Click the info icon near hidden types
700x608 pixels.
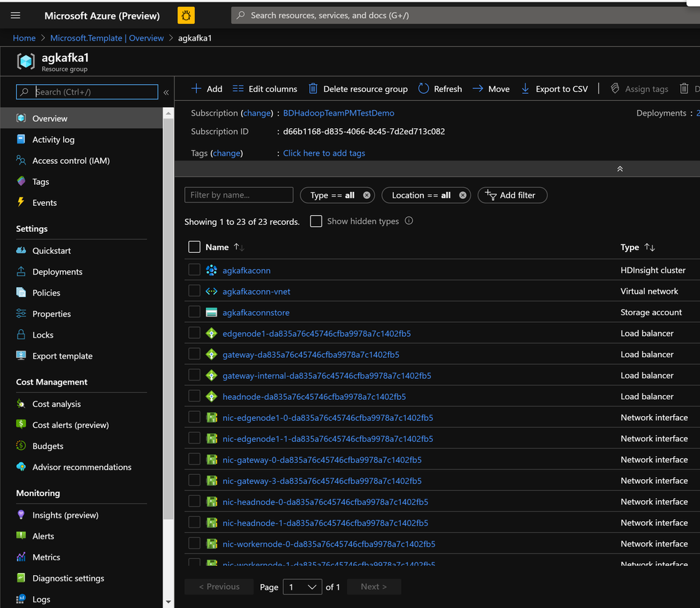[x=409, y=221]
